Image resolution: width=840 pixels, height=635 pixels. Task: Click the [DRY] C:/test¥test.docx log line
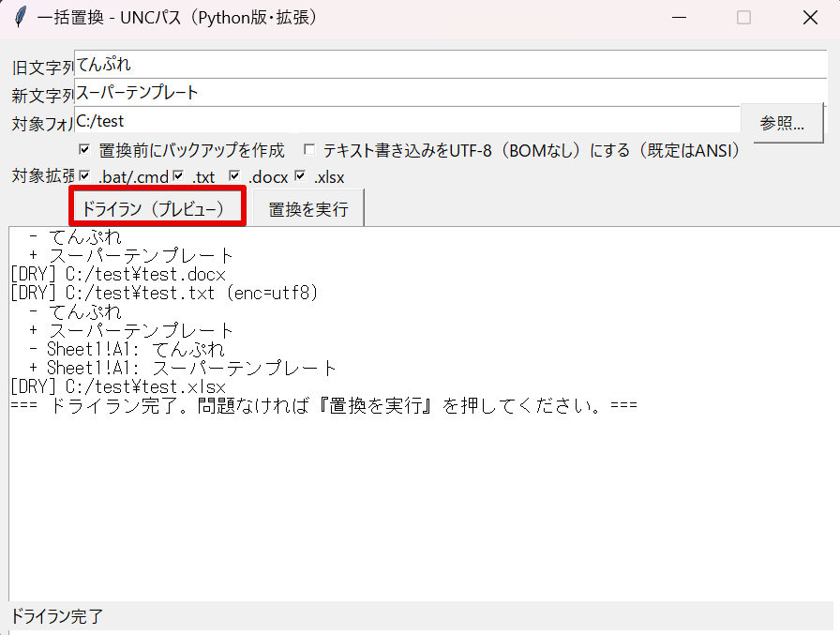[118, 275]
